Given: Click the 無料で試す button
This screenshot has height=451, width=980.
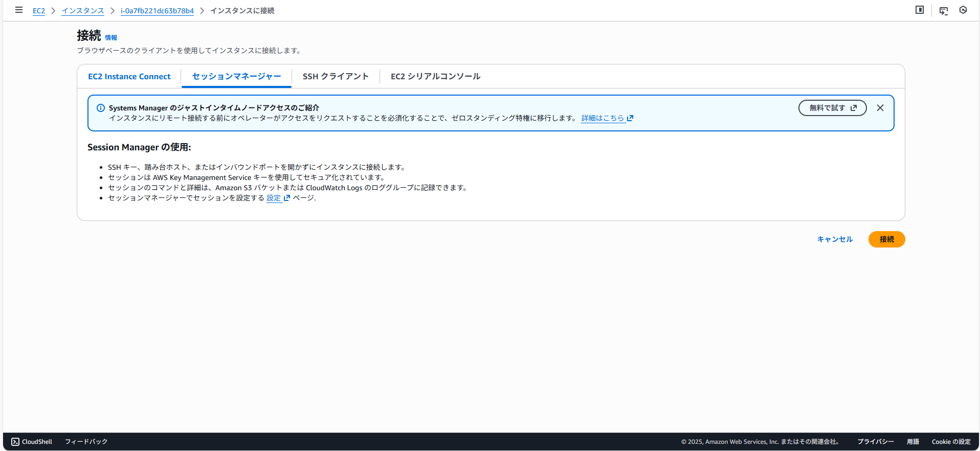Looking at the screenshot, I should coord(833,108).
